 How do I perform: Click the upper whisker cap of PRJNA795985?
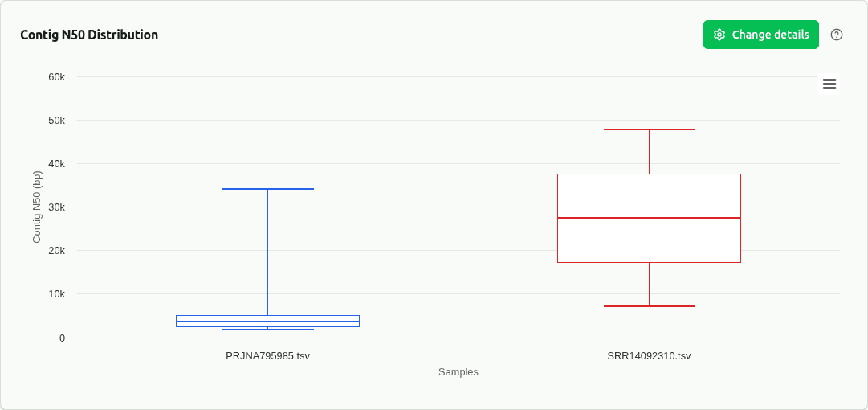tap(267, 189)
